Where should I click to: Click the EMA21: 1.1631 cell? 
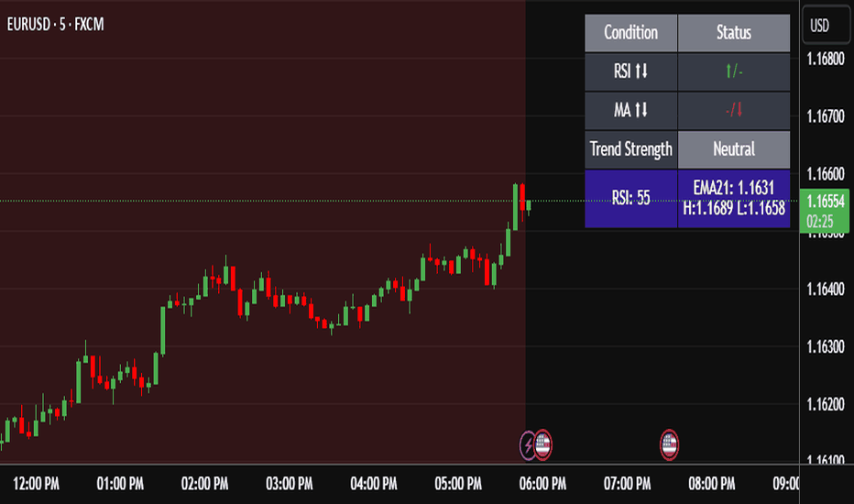(x=734, y=198)
